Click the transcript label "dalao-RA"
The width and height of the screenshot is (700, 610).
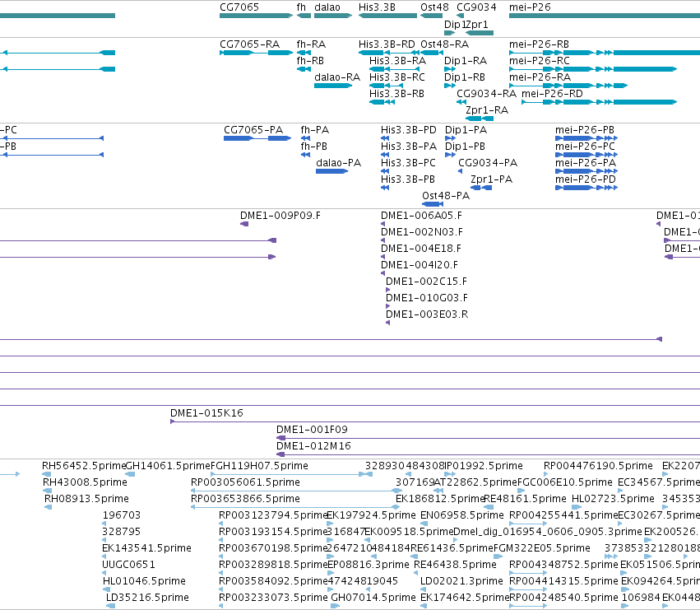click(x=337, y=77)
